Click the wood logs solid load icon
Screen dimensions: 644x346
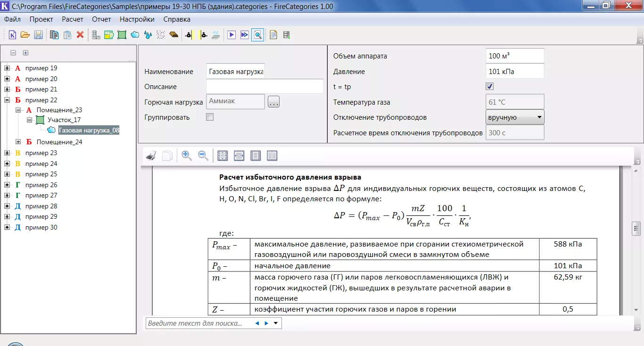point(173,35)
